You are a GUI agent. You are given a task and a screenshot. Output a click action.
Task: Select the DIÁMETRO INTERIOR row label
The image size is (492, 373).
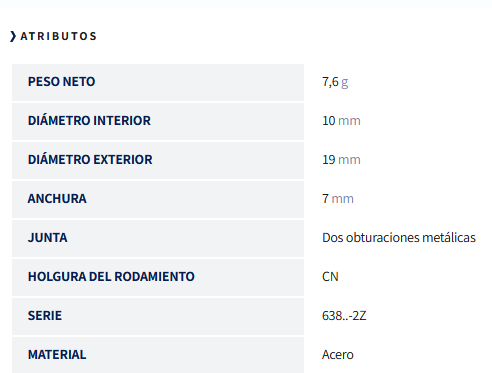pyautogui.click(x=89, y=121)
